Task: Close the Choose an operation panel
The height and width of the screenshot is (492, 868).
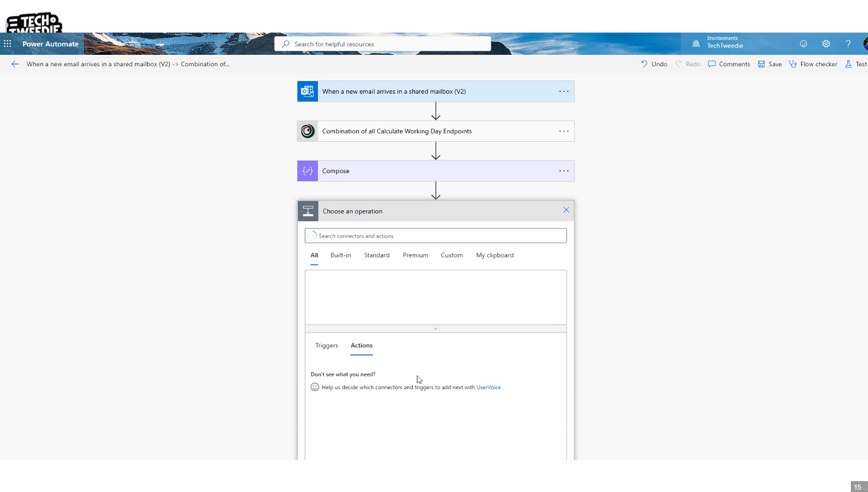Action: [x=566, y=210]
